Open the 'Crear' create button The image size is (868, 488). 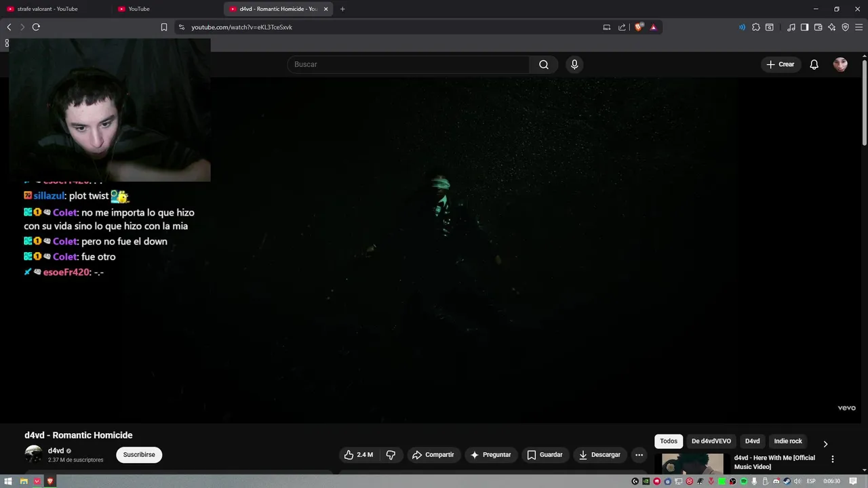click(781, 64)
